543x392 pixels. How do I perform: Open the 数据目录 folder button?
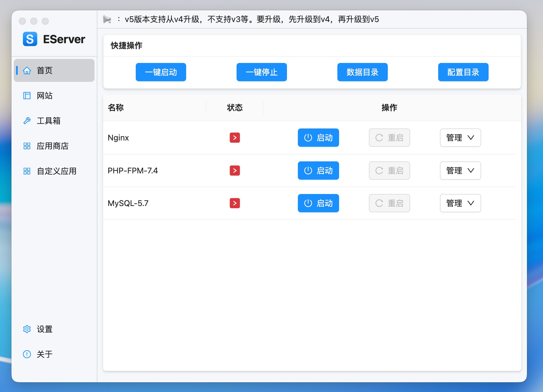coord(362,72)
